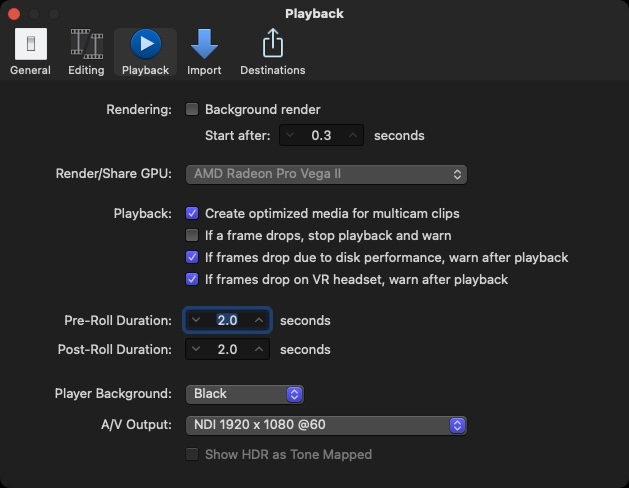Open the Player Background dropdown

pos(245,394)
